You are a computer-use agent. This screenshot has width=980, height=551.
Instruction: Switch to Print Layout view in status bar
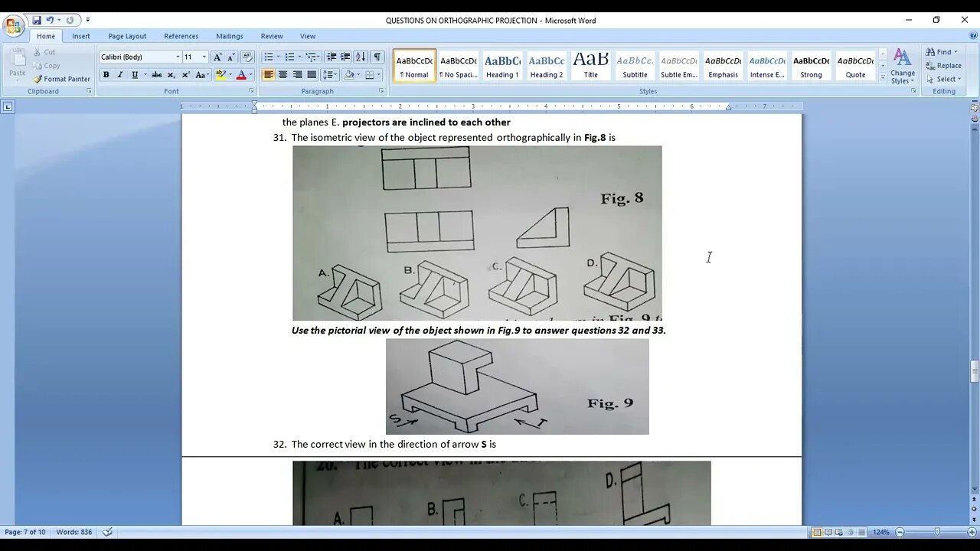click(x=817, y=532)
